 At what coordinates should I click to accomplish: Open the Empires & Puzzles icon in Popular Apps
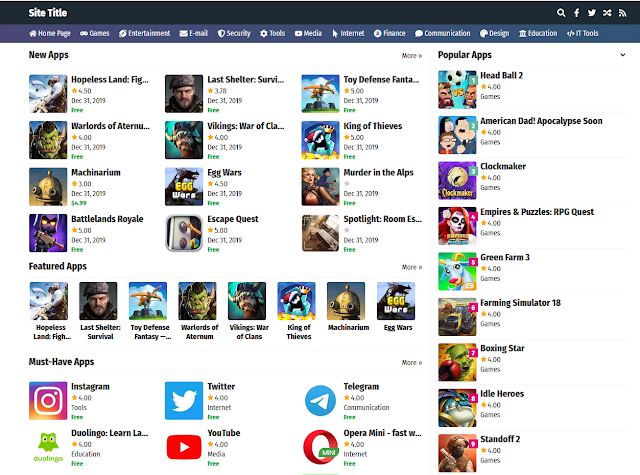pyautogui.click(x=457, y=226)
